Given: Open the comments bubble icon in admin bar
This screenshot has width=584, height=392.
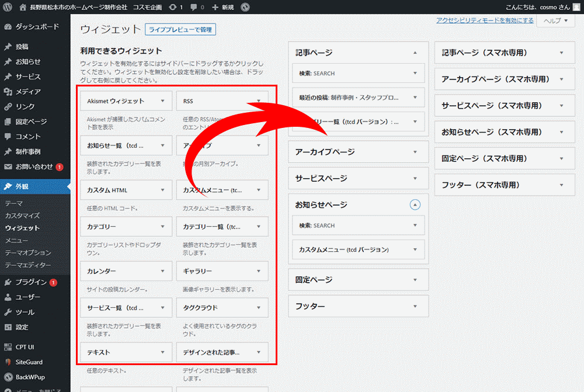Looking at the screenshot, I should tap(193, 7).
